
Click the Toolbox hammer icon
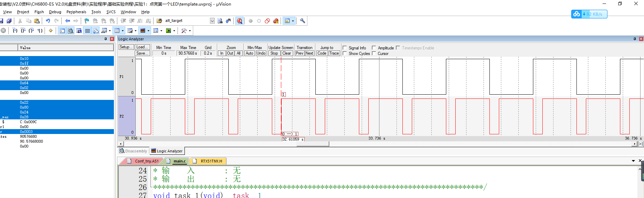coord(184,31)
